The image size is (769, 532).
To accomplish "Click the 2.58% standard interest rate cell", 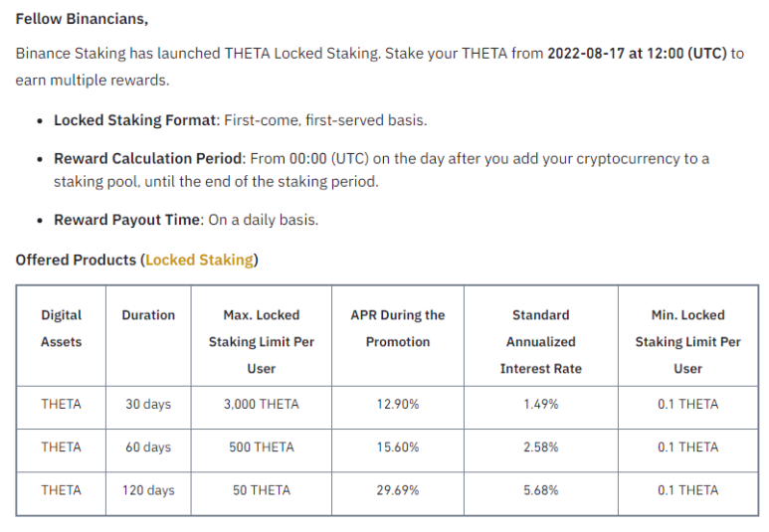I will [x=541, y=447].
